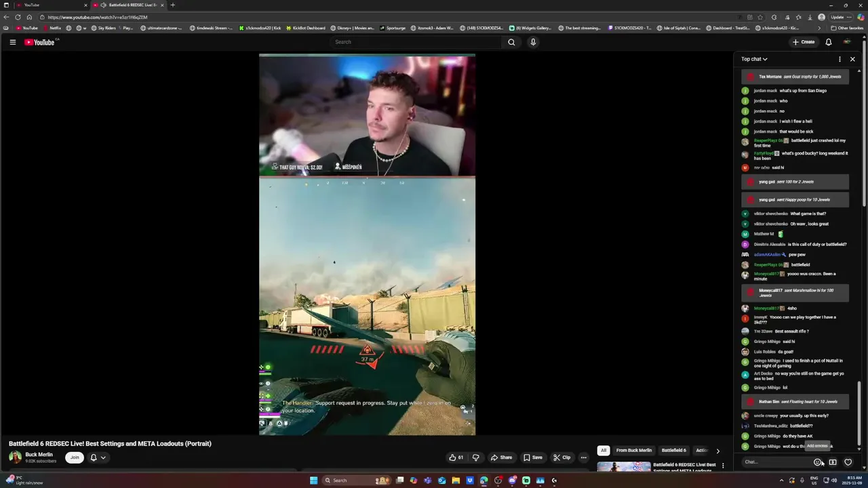Click the YouTube search box
This screenshot has height=488, width=868.
[x=416, y=42]
